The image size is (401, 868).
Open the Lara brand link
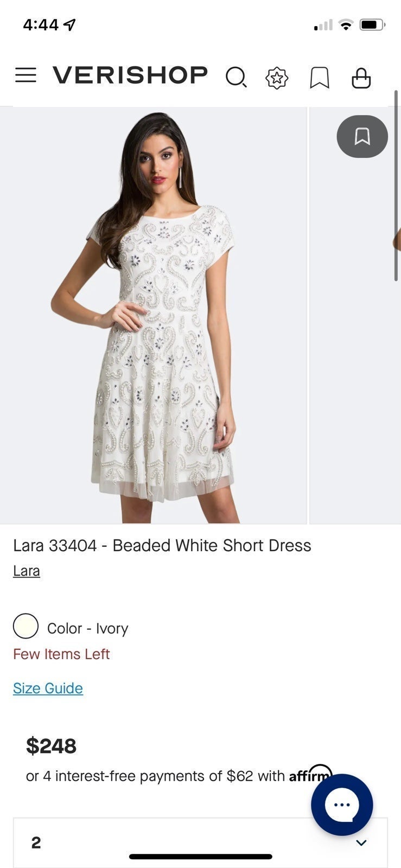point(27,571)
